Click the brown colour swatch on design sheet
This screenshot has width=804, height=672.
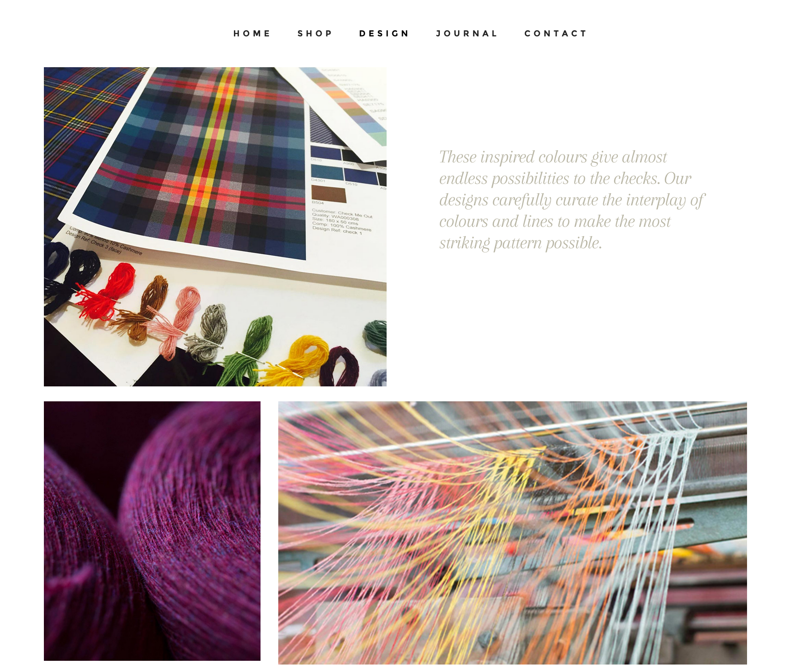coord(329,193)
